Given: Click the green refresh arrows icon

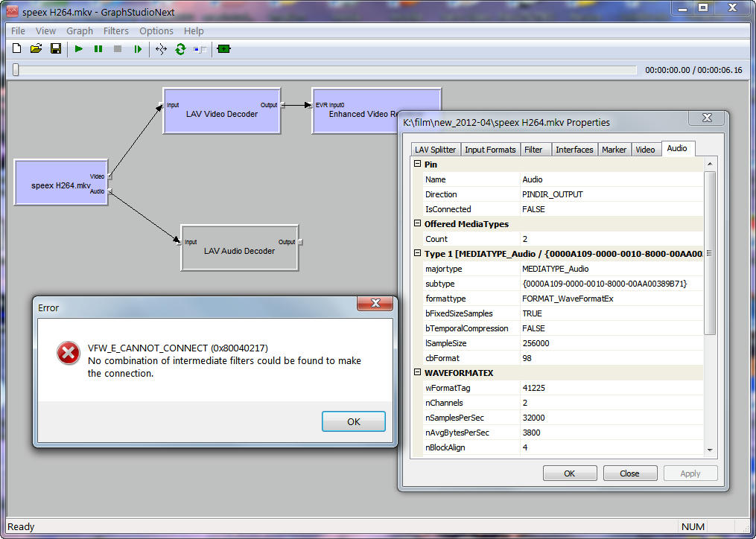Looking at the screenshot, I should pyautogui.click(x=180, y=49).
